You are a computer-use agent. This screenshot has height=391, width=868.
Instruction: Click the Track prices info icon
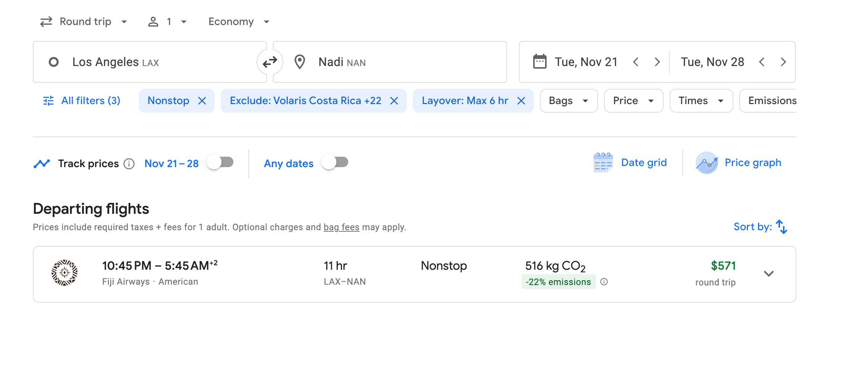(x=129, y=164)
